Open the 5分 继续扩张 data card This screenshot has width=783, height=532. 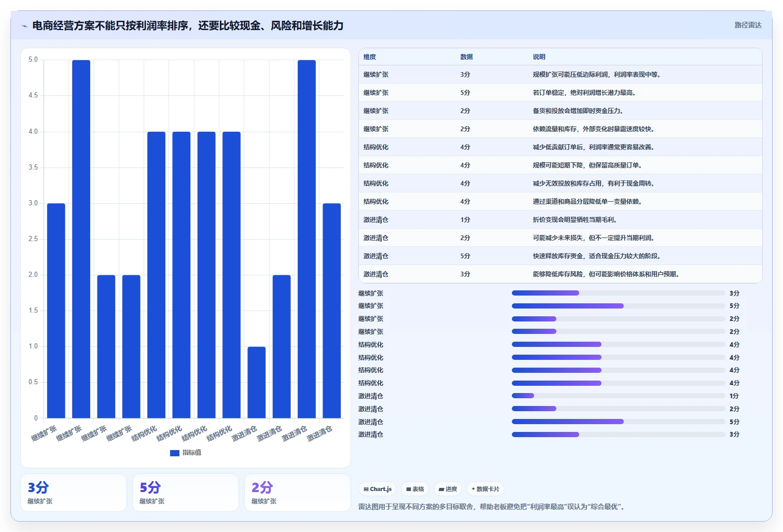coord(186,493)
